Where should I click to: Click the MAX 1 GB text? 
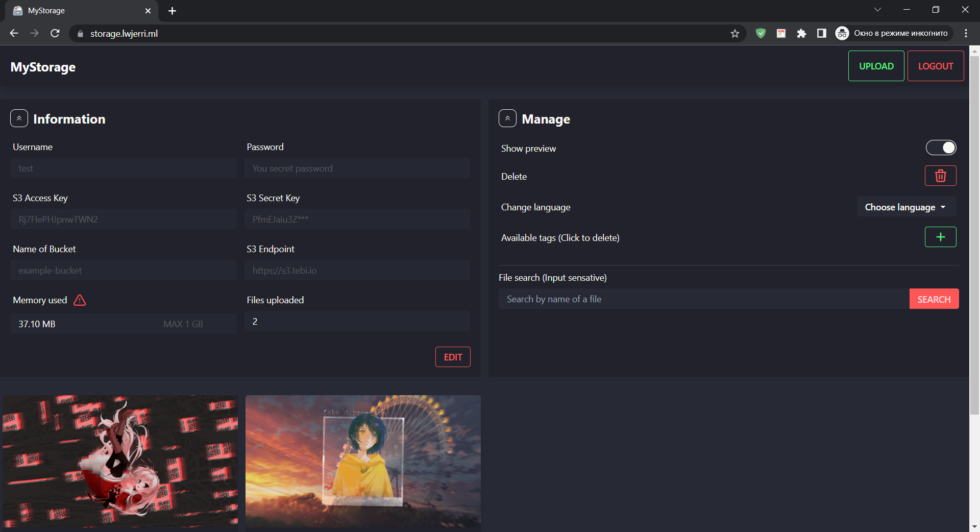(183, 324)
